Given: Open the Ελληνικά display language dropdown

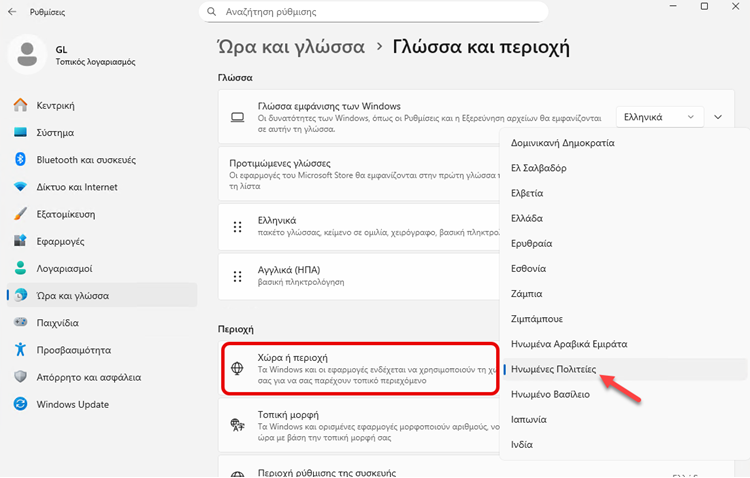Looking at the screenshot, I should point(658,117).
